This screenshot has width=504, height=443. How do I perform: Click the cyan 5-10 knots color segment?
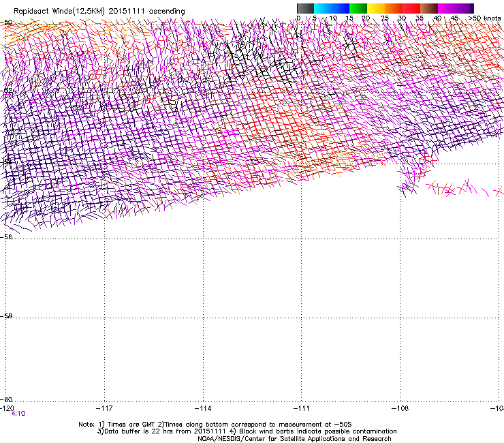point(323,8)
